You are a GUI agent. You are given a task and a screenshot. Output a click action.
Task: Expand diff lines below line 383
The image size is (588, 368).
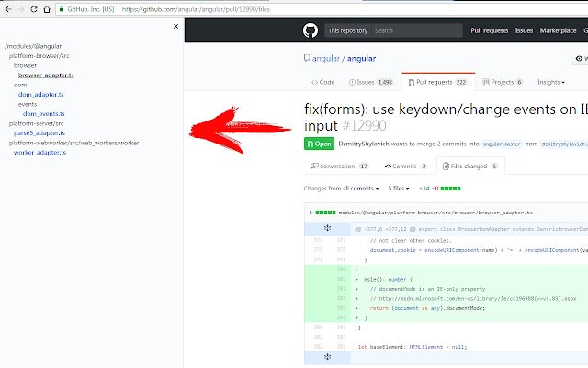(x=327, y=357)
